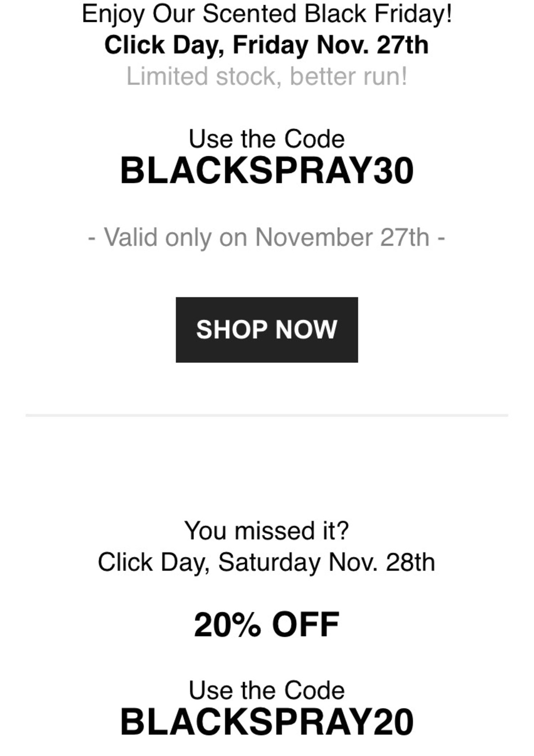Click 'Use the Code' above BLACKSPRAY20
534x756 pixels.
pos(267,690)
